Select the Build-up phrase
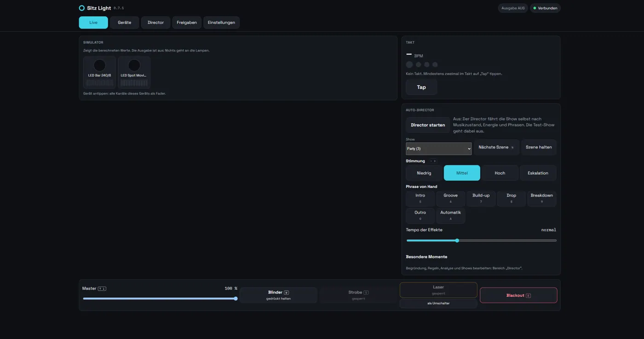 pyautogui.click(x=481, y=198)
